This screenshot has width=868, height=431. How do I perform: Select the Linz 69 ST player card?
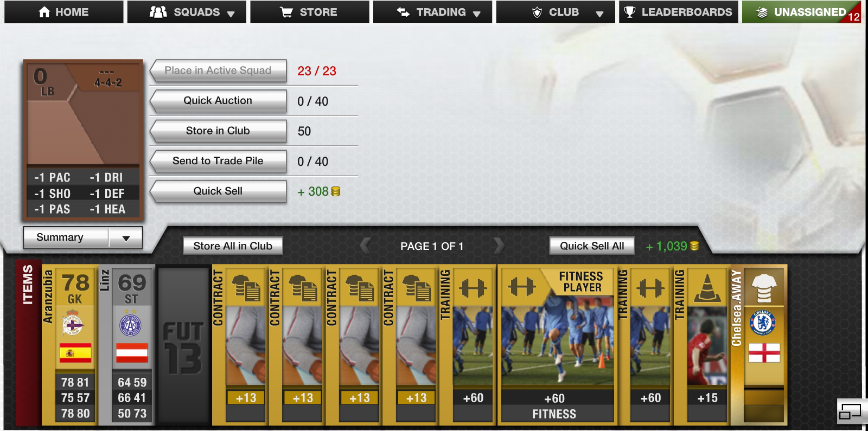(127, 345)
